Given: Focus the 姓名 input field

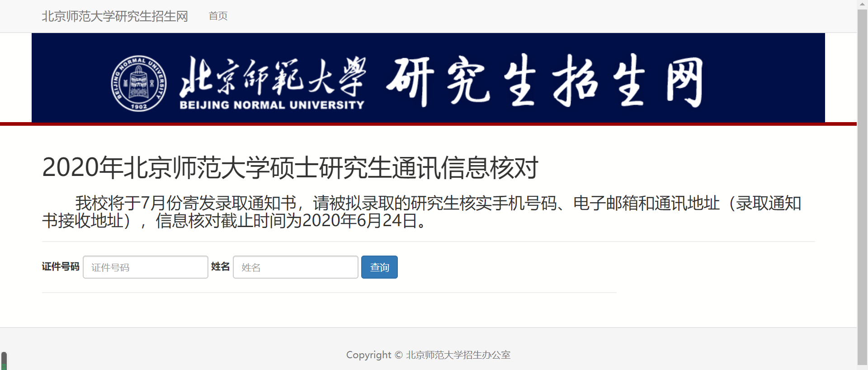Looking at the screenshot, I should click(x=296, y=267).
